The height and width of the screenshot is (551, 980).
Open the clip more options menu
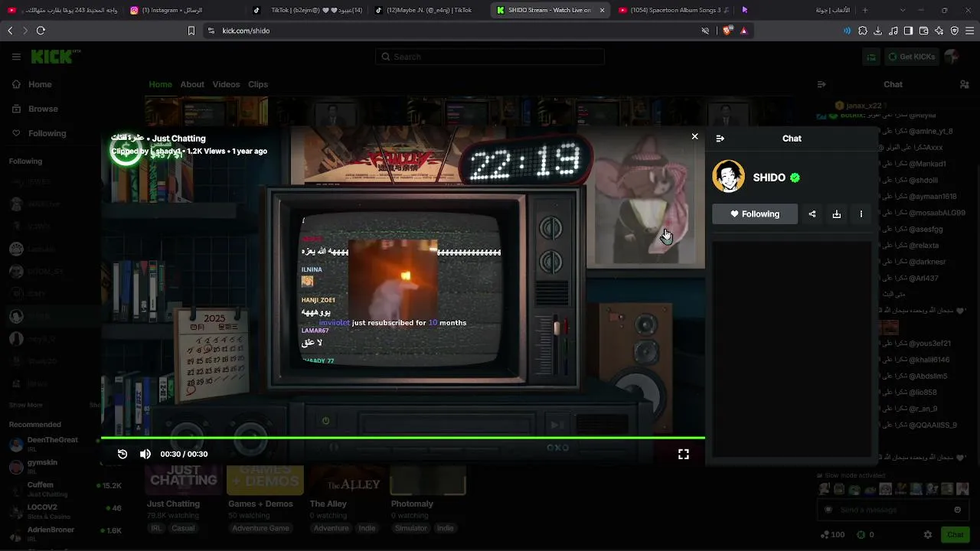click(x=861, y=214)
